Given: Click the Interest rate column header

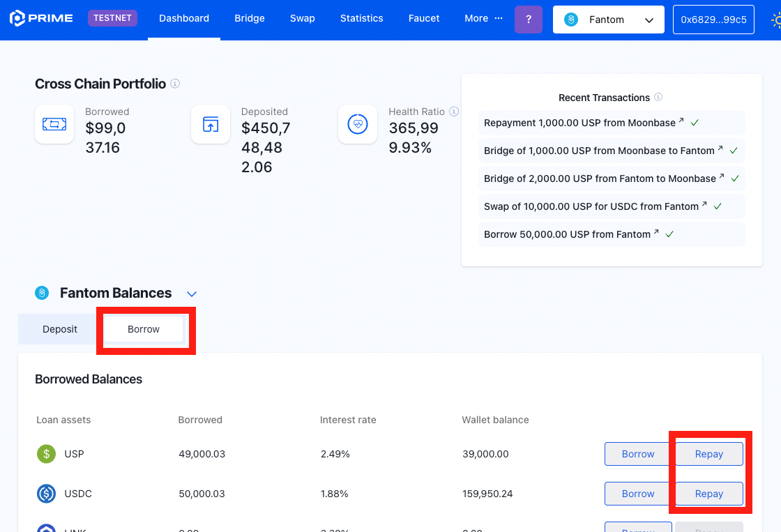Looking at the screenshot, I should pos(348,420).
